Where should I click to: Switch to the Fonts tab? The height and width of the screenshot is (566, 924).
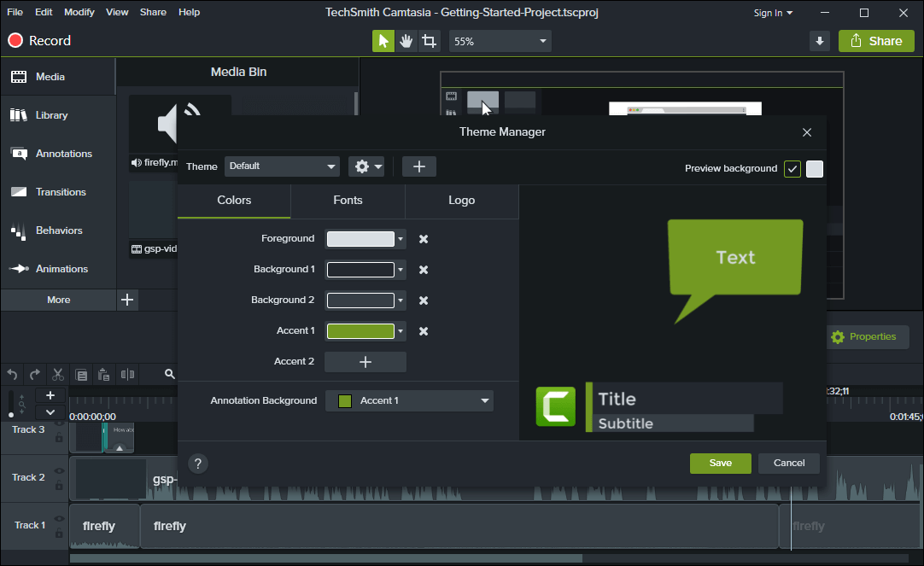tap(348, 200)
